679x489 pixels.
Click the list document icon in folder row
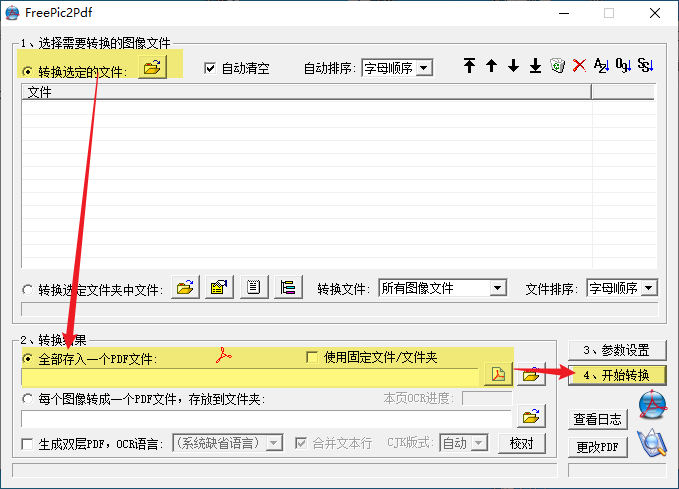[254, 287]
